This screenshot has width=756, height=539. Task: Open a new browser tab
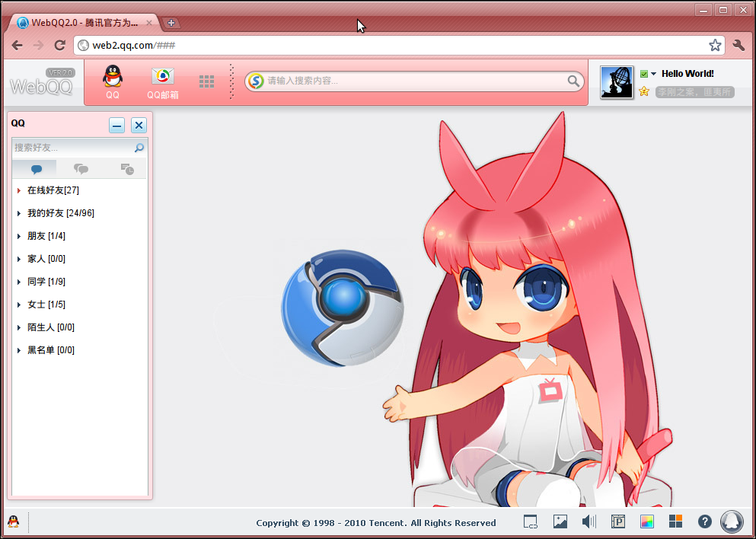point(171,23)
